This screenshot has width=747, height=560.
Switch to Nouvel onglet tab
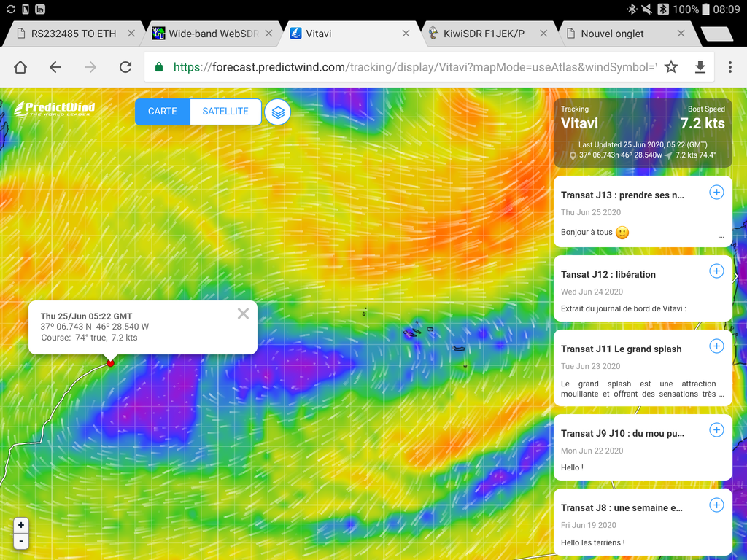tap(612, 34)
